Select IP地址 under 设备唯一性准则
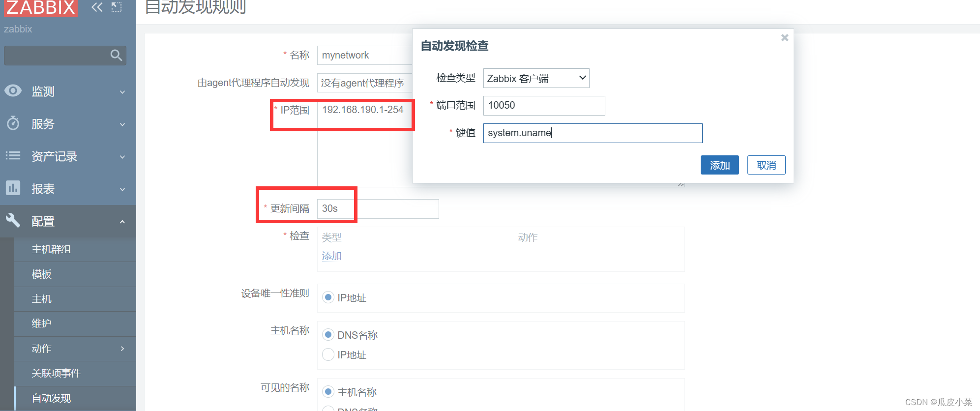The image size is (980, 411). coord(328,297)
